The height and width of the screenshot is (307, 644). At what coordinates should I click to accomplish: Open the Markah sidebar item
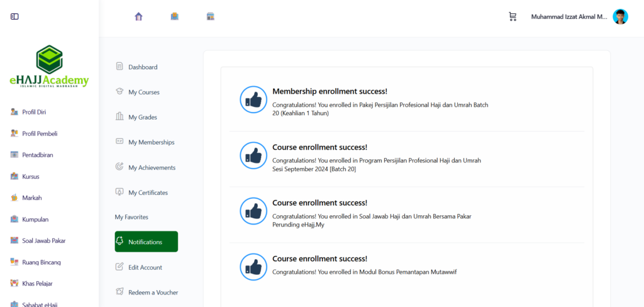pyautogui.click(x=31, y=198)
